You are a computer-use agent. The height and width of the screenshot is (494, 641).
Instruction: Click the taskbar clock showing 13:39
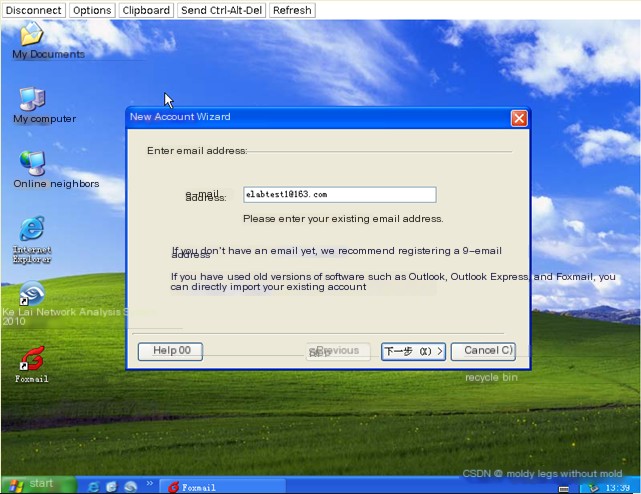[x=617, y=488]
